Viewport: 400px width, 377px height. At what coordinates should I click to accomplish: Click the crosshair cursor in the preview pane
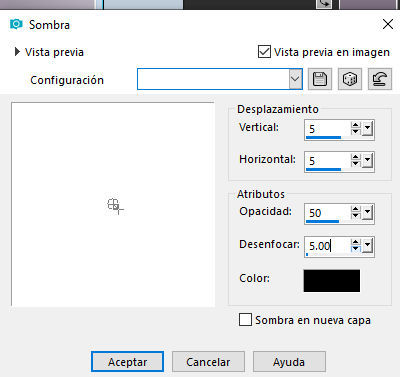tap(115, 206)
